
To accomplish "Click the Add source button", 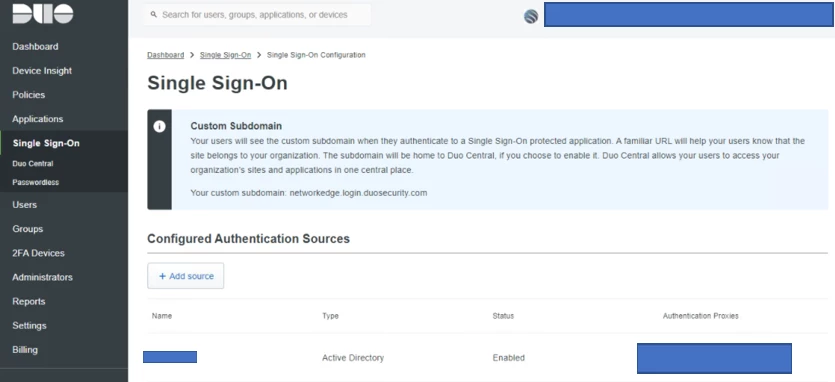I will pos(185,276).
